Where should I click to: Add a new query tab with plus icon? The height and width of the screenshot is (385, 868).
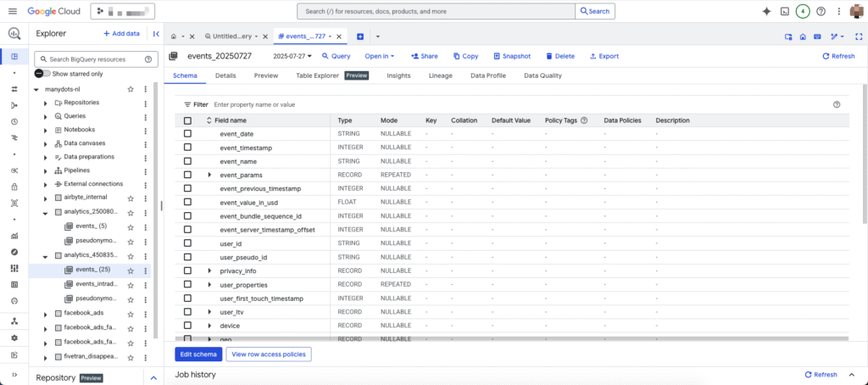359,36
